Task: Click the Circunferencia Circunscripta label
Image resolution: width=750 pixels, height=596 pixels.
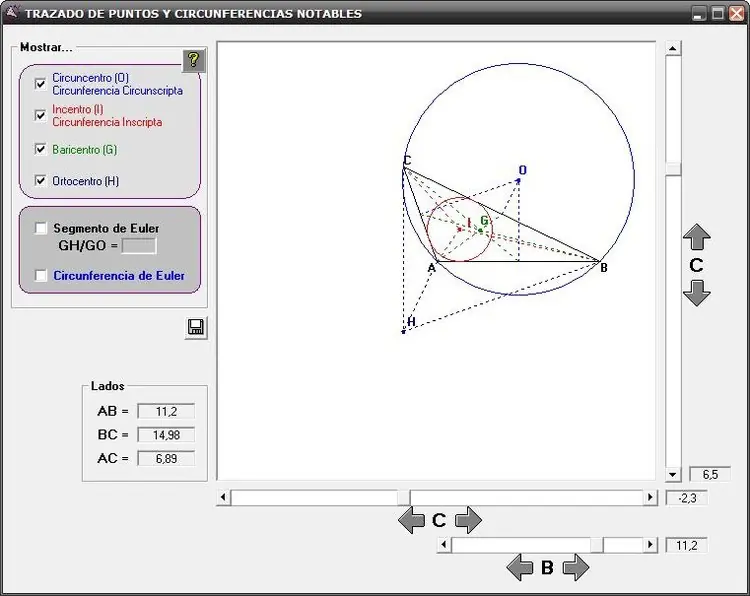Action: click(x=118, y=90)
